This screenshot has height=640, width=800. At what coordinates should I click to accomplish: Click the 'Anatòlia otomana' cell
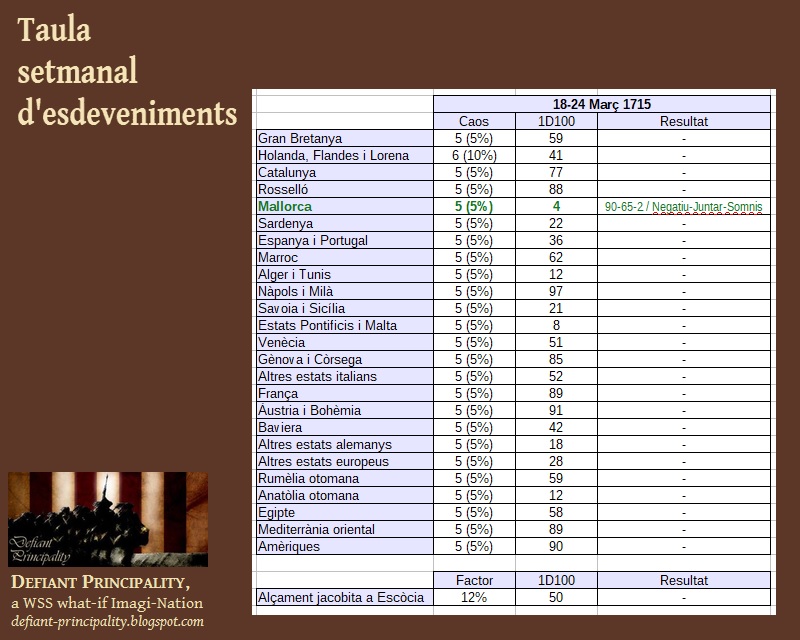tap(344, 496)
